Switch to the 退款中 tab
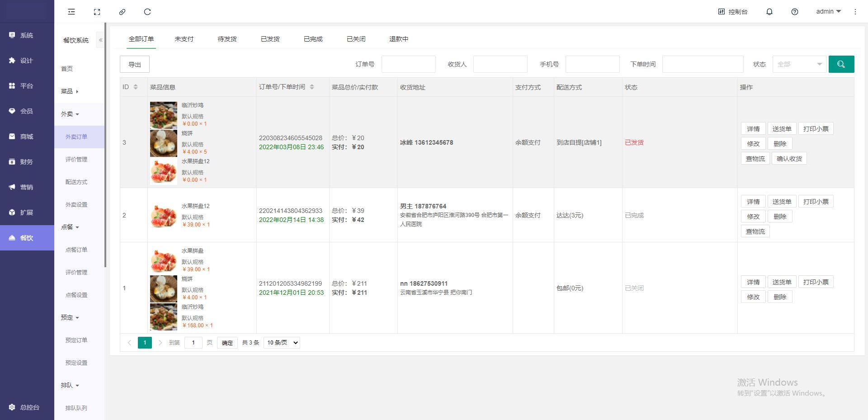This screenshot has width=868, height=420. point(398,39)
